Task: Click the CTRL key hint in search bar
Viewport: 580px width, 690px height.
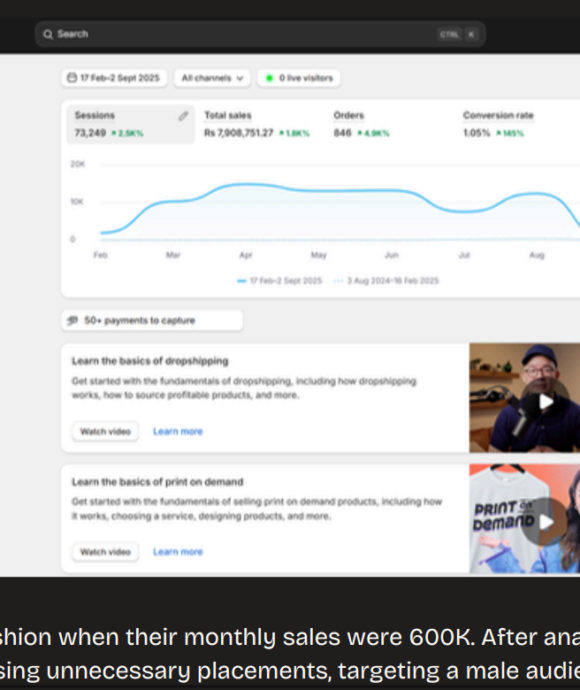Action: pos(449,34)
